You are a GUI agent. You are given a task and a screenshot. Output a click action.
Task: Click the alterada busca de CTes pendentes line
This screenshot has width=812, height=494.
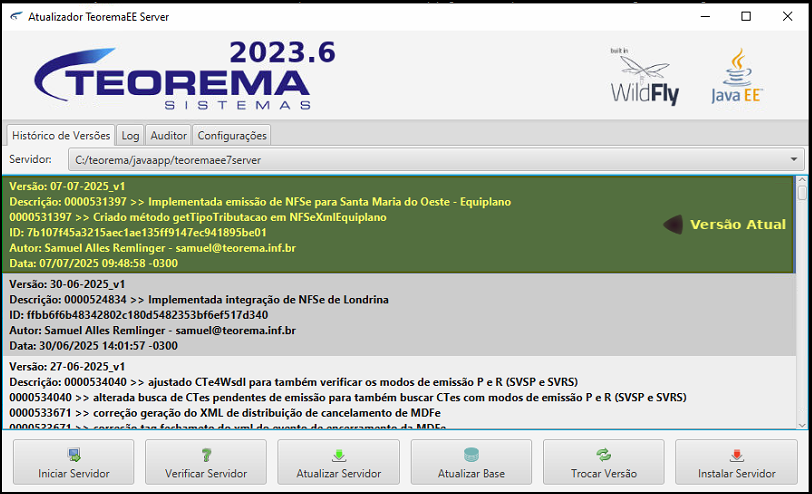pyautogui.click(x=348, y=397)
